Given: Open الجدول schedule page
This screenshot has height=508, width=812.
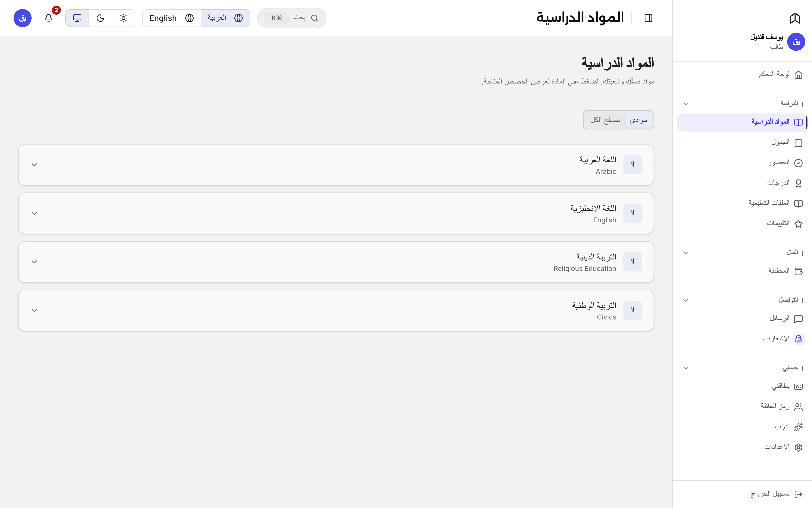Looking at the screenshot, I should point(742,142).
